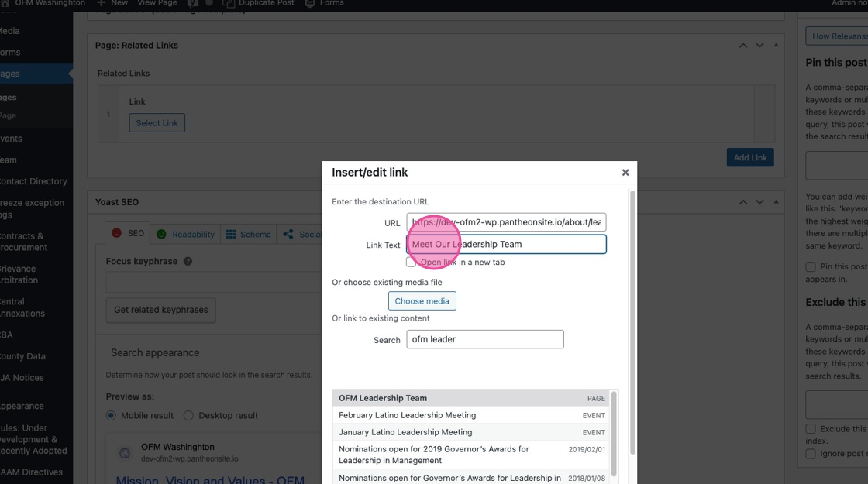This screenshot has width=868, height=484.
Task: Close the Insert/edit link dialog
Action: 625,173
